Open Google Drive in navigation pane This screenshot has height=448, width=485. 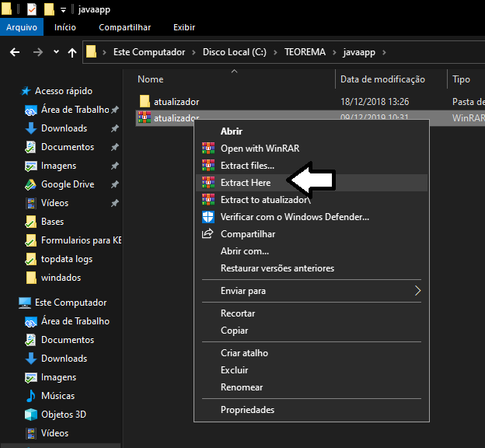click(68, 184)
